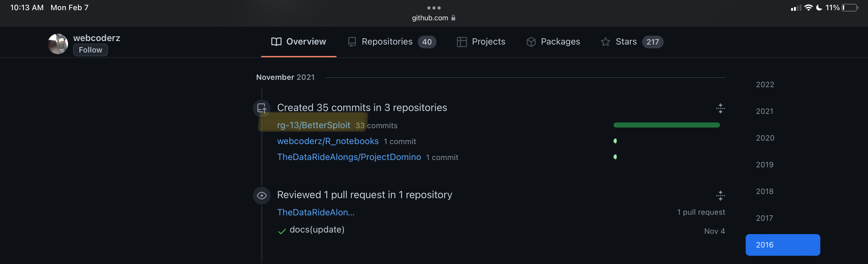Click the Repositories repo icon
The width and height of the screenshot is (868, 264).
352,42
